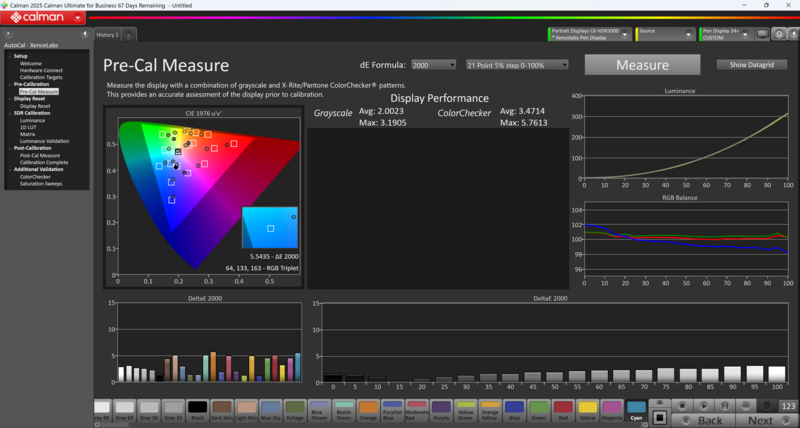Select the Dark Skin patch swatch
800x428 pixels.
[x=222, y=411]
